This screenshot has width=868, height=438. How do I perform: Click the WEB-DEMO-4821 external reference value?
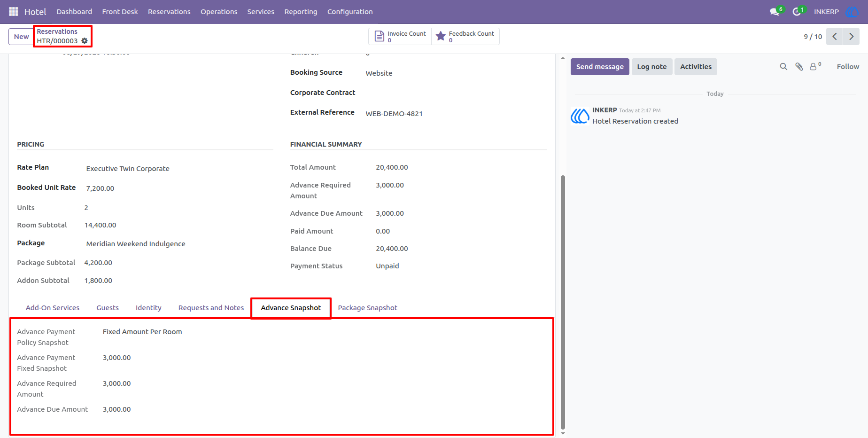(x=394, y=114)
